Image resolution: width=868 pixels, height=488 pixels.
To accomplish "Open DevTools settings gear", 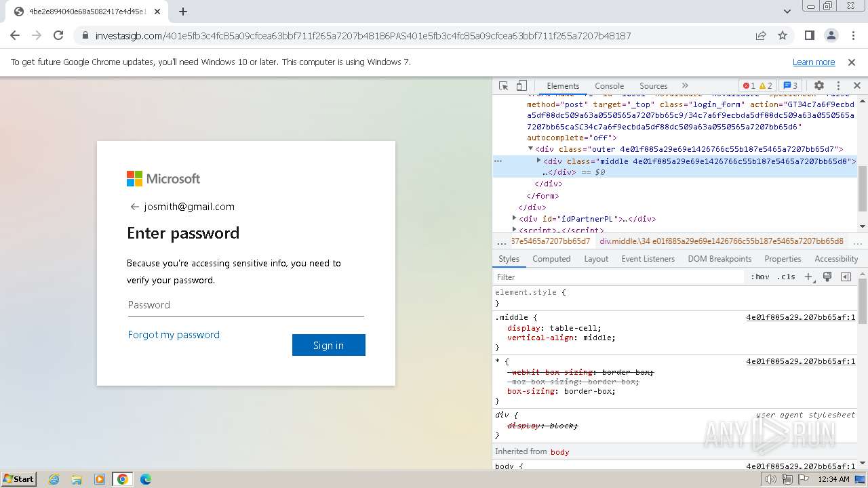I will click(819, 86).
